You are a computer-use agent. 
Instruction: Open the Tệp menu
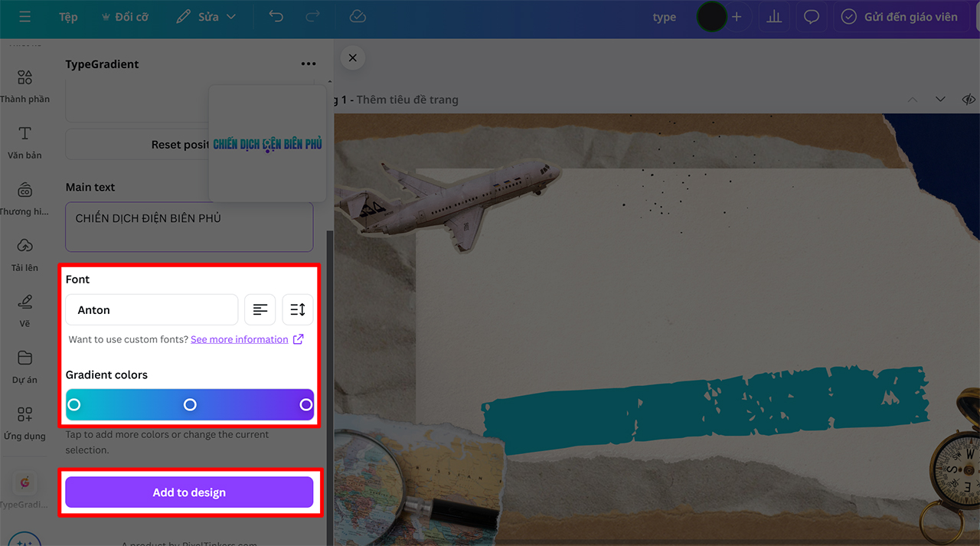(67, 16)
